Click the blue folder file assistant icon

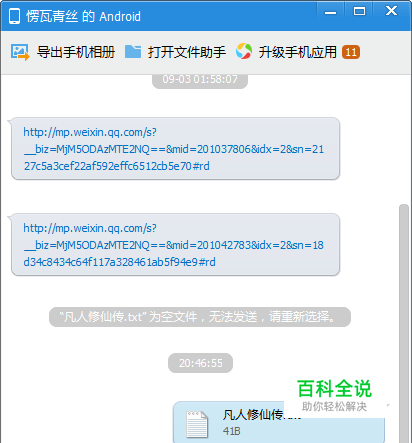click(x=133, y=52)
